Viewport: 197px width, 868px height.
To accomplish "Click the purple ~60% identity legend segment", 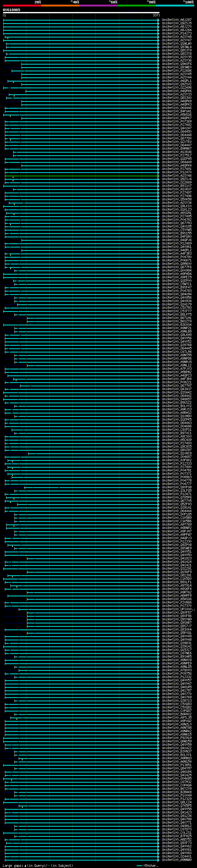I will pyautogui.click(x=99, y=6).
